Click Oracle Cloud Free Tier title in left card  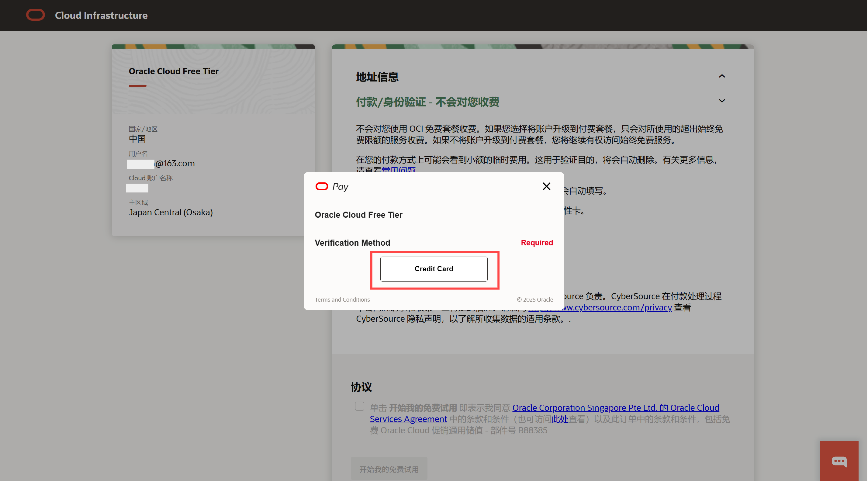[174, 71]
